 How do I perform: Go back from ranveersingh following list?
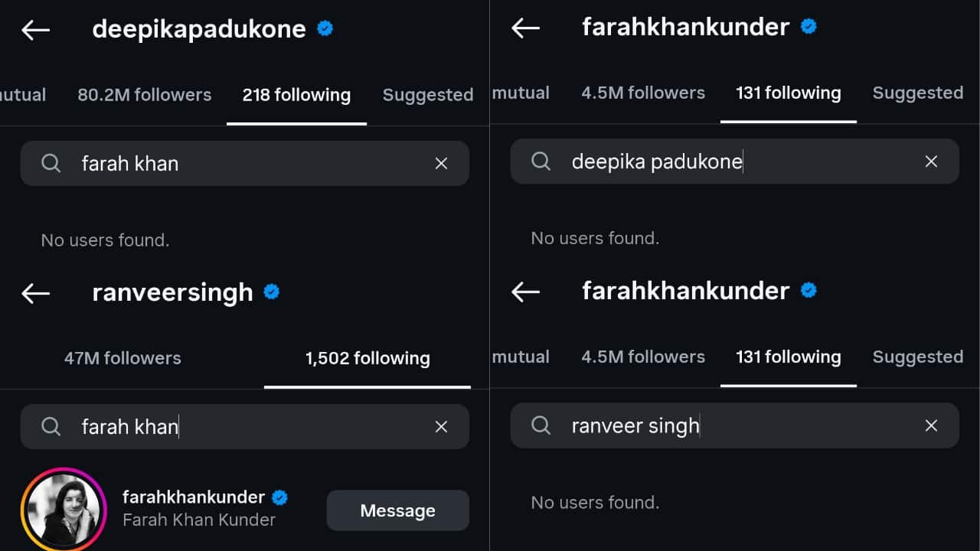[x=35, y=293]
